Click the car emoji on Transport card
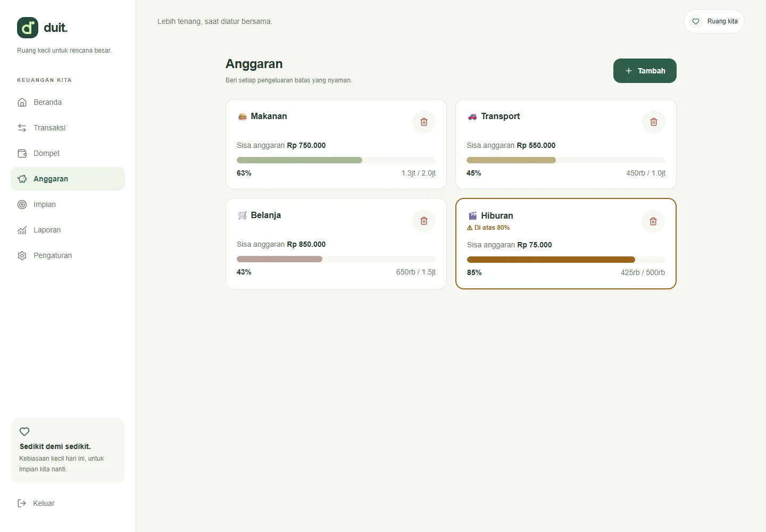Image resolution: width=766 pixels, height=532 pixels. tap(472, 117)
